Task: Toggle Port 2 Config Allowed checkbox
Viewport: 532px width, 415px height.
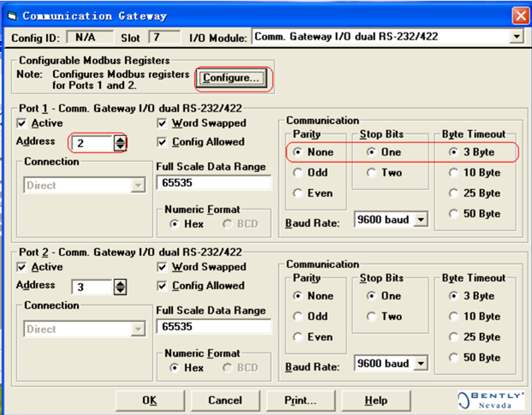Action: 163,286
